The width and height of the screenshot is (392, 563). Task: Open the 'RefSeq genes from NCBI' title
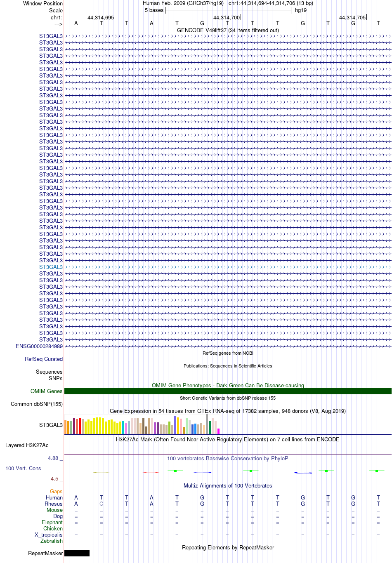coord(228,353)
